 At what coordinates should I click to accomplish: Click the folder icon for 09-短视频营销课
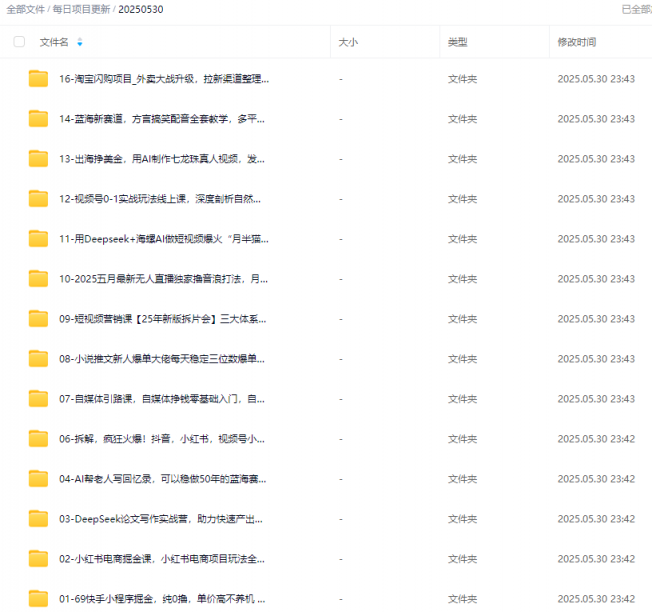tap(38, 319)
